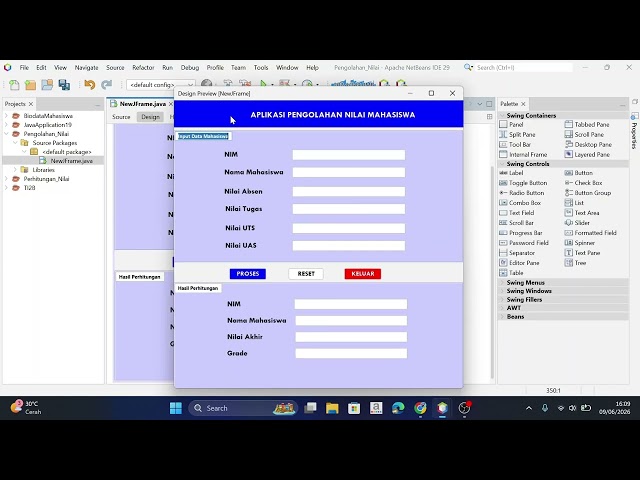Select the Slider palette component

click(578, 223)
